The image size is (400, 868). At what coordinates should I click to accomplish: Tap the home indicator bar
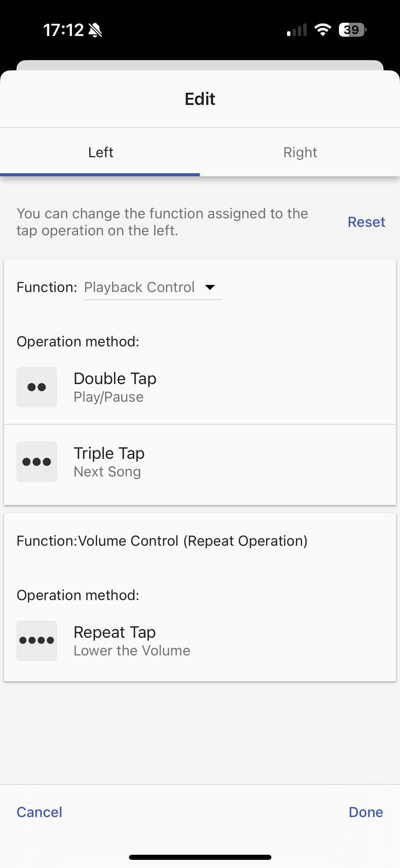(x=200, y=857)
